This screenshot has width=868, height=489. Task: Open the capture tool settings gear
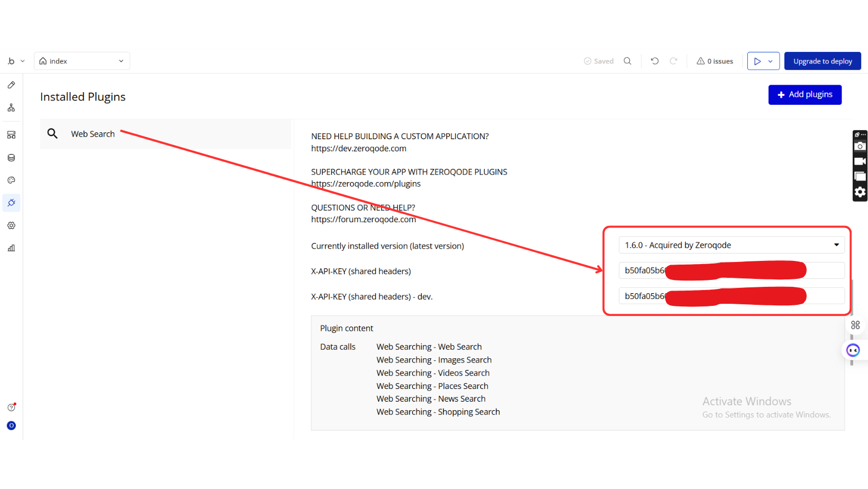coord(860,192)
